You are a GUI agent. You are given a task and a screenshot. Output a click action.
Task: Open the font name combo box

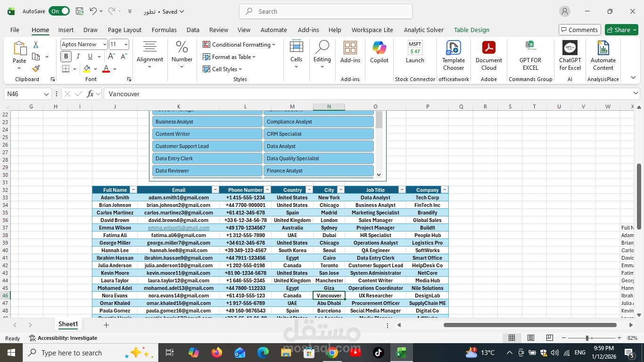(84, 44)
